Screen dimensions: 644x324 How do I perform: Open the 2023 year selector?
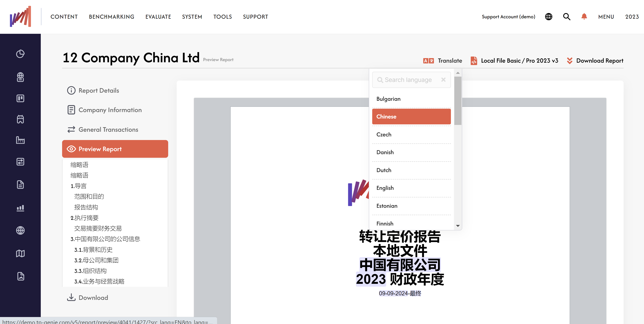632,17
